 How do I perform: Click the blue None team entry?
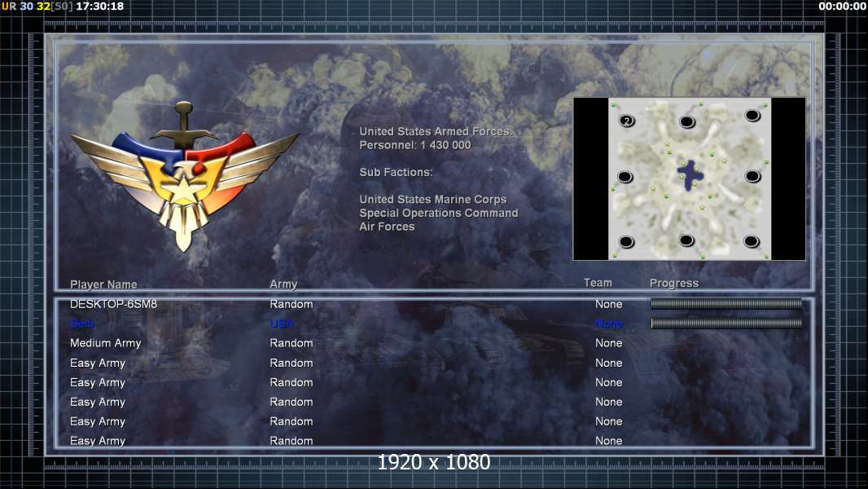click(x=609, y=324)
